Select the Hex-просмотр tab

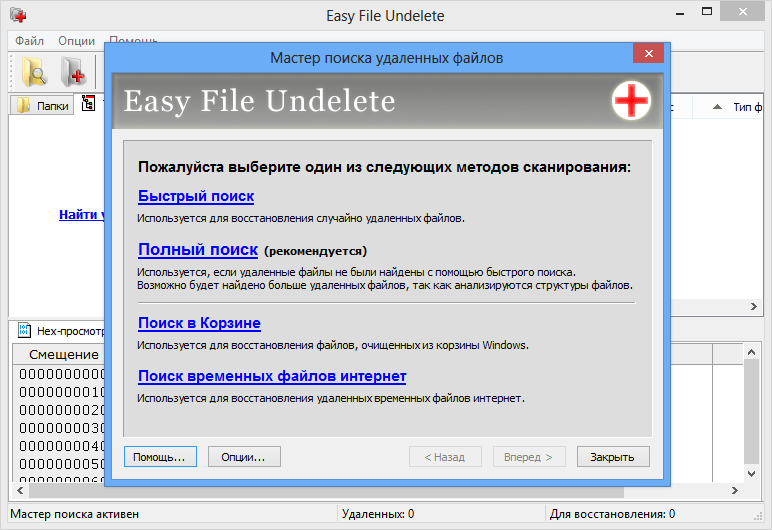point(61,331)
